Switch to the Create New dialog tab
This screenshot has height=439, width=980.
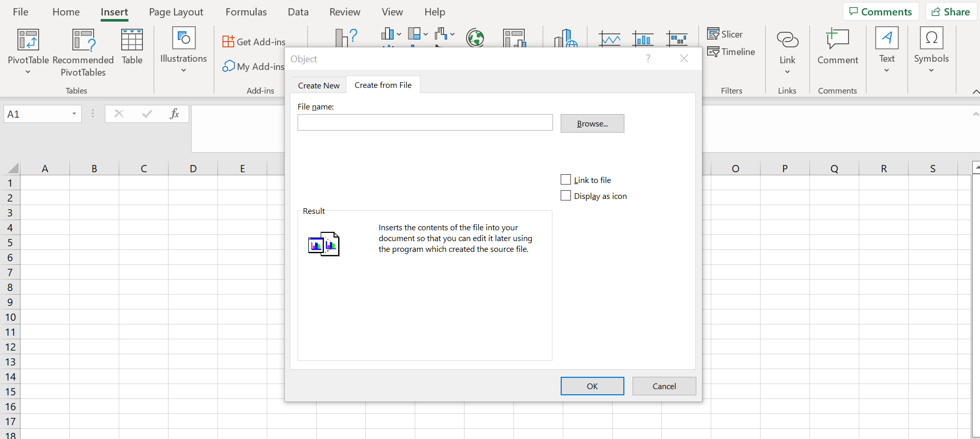pos(319,85)
